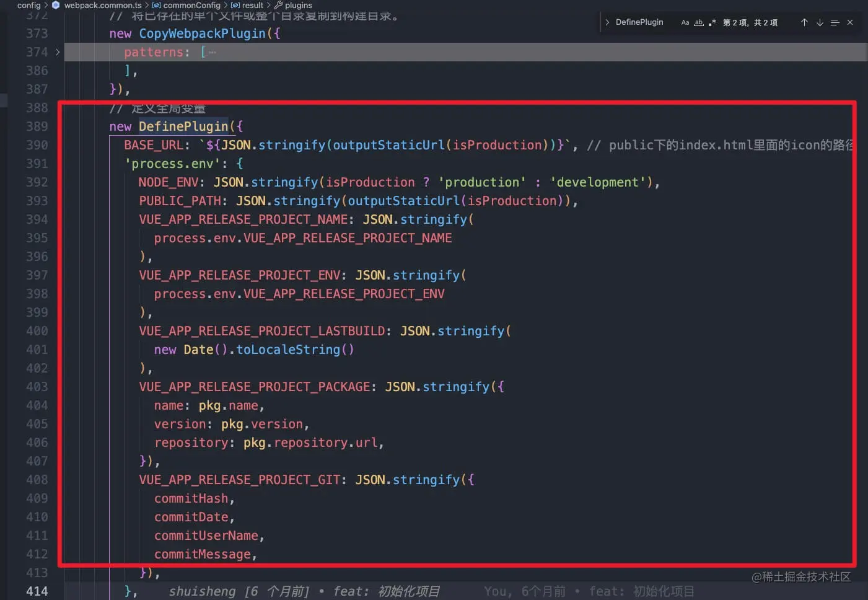Expand replace row in find widget

coord(607,22)
